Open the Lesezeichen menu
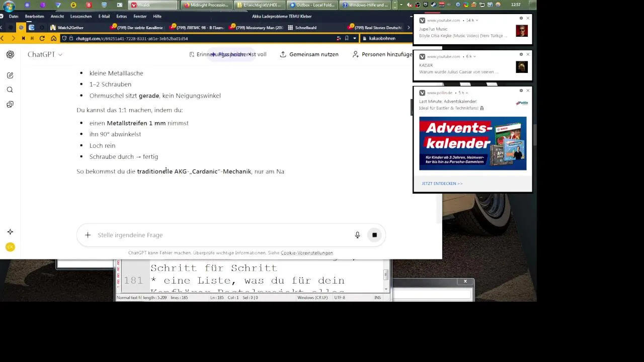The width and height of the screenshot is (644, 362). click(x=81, y=17)
